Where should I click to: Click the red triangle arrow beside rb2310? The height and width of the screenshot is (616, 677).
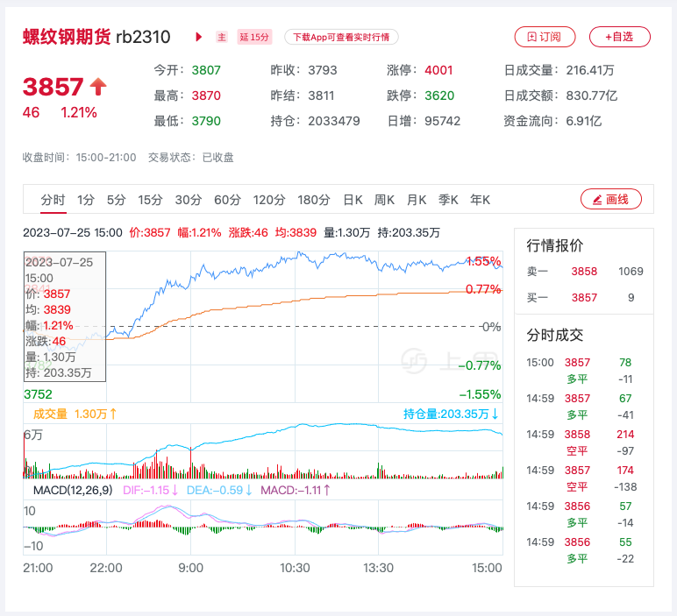[199, 37]
